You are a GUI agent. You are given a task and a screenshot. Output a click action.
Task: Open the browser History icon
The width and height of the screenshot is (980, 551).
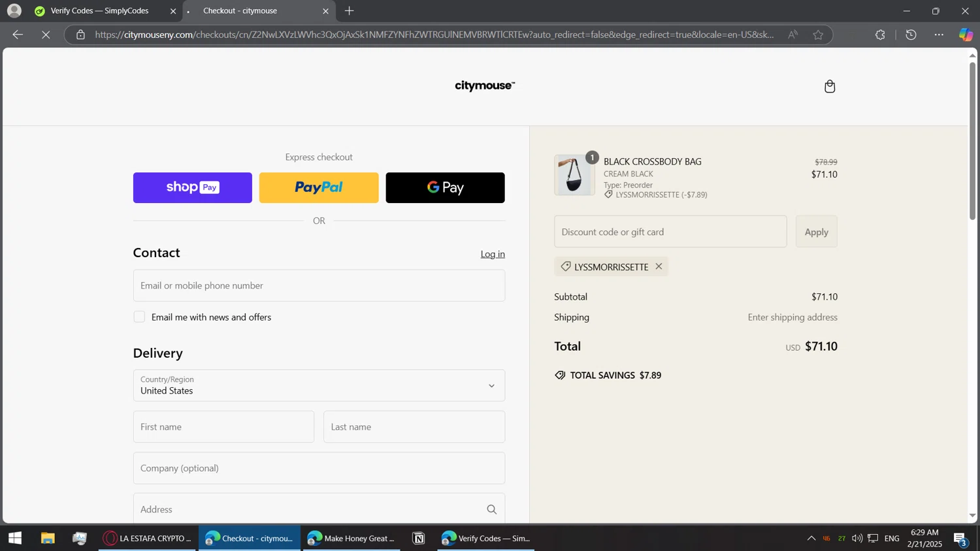coord(911,35)
